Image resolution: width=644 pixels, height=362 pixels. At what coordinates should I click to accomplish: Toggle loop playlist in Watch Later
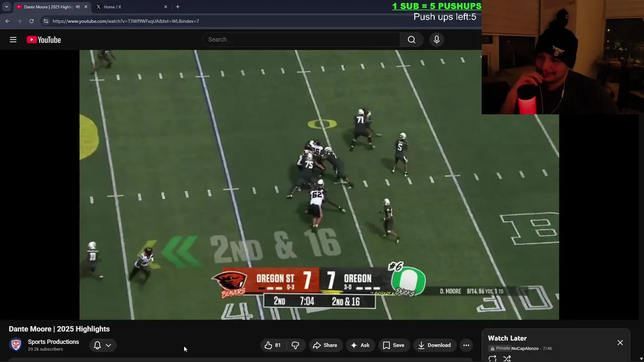[x=493, y=358]
